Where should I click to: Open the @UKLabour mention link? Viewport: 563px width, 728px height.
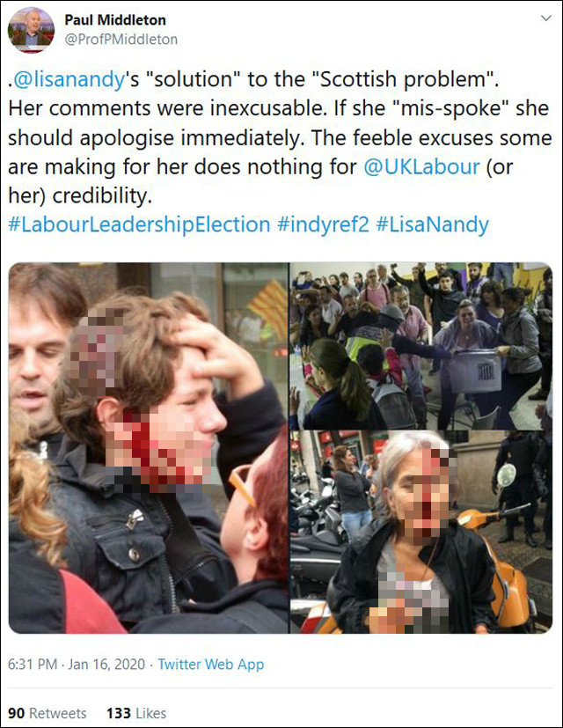point(421,166)
